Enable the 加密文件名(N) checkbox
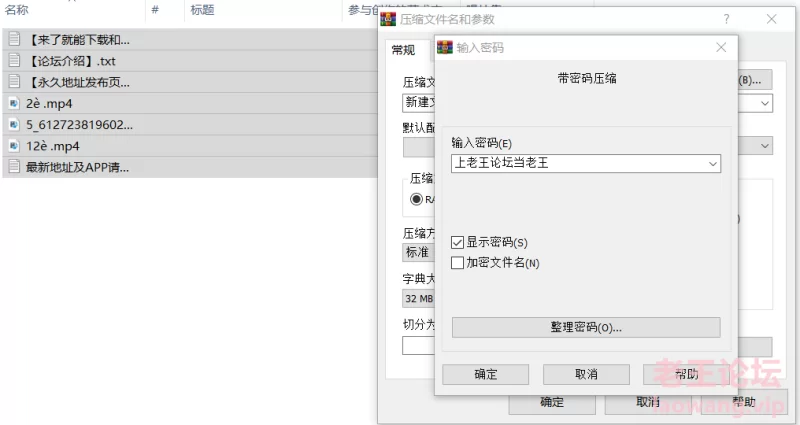The image size is (800, 425). point(457,263)
